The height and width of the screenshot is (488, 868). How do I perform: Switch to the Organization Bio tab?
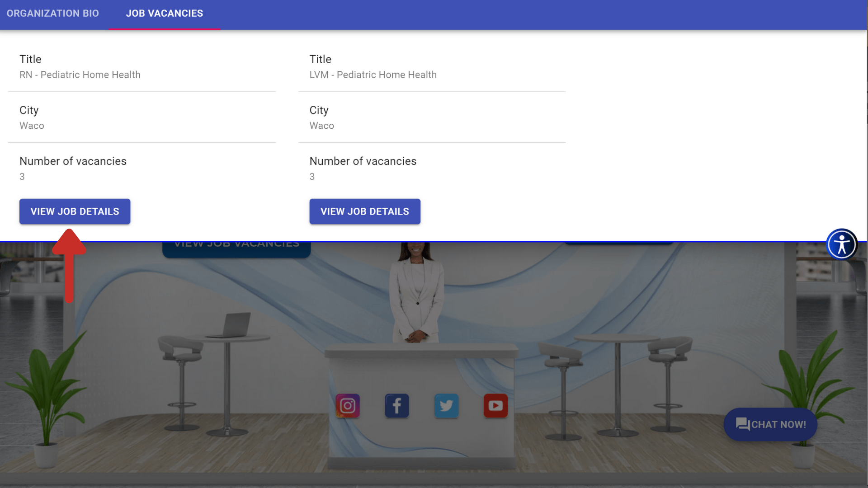coord(52,14)
